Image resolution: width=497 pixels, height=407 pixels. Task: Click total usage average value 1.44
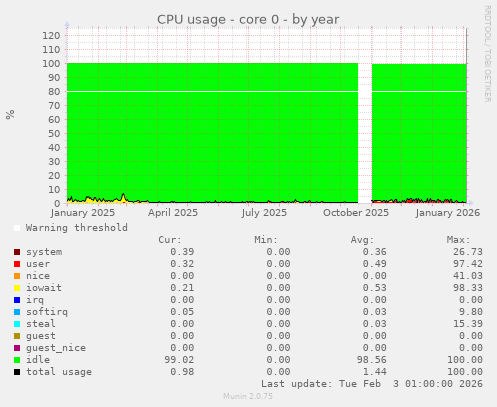tap(375, 372)
